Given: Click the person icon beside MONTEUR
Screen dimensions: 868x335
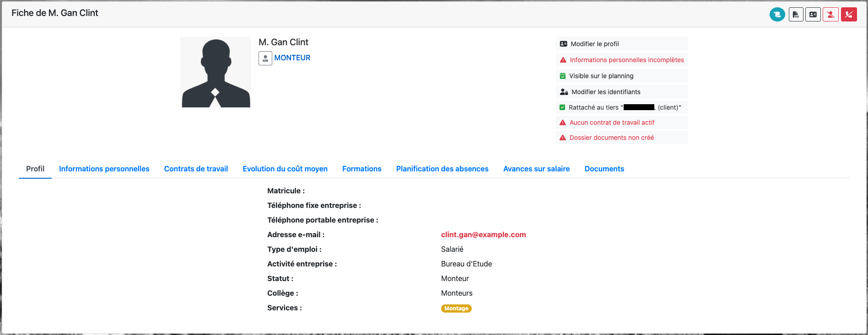Looking at the screenshot, I should 265,58.
